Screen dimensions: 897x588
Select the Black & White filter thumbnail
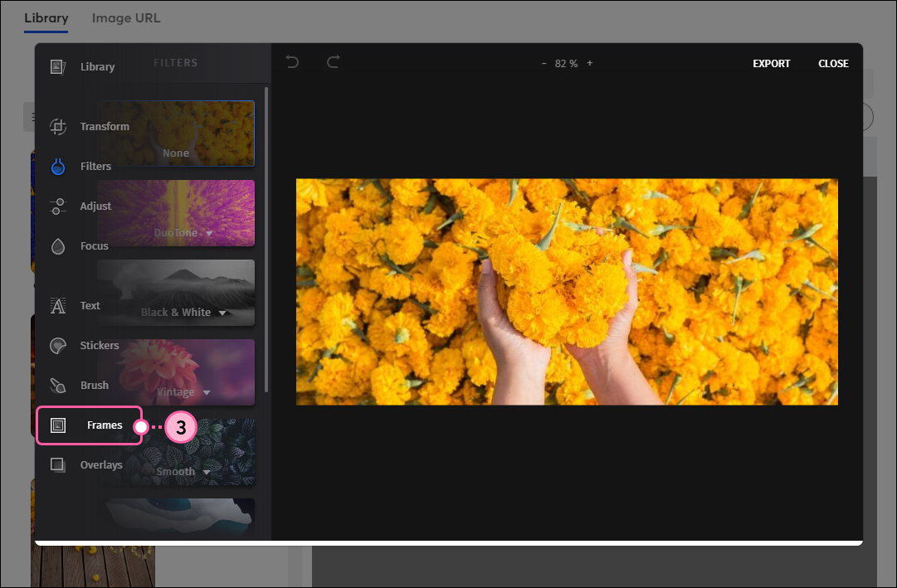pyautogui.click(x=176, y=292)
